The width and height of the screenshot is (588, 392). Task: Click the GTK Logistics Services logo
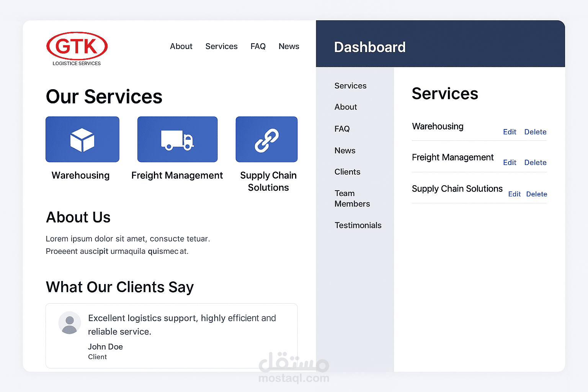click(77, 49)
